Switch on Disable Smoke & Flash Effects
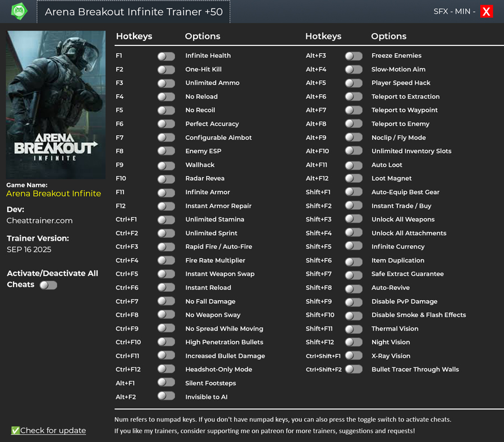 [x=354, y=316]
